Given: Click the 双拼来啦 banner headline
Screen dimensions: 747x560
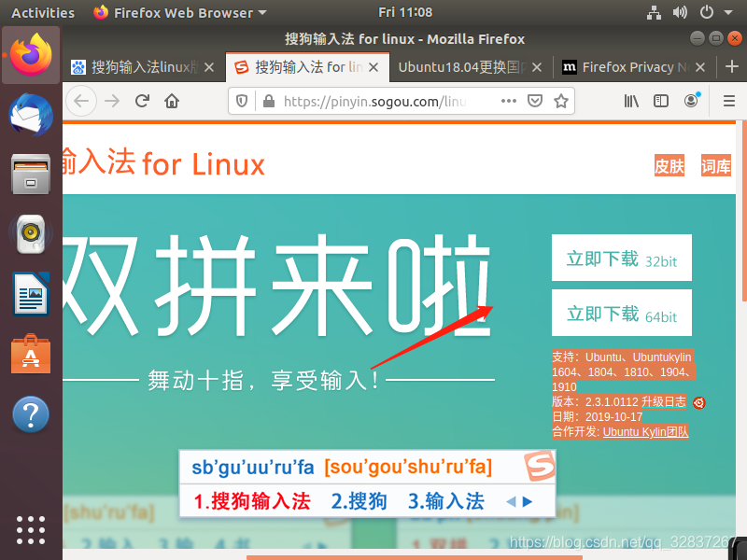Looking at the screenshot, I should (277, 286).
